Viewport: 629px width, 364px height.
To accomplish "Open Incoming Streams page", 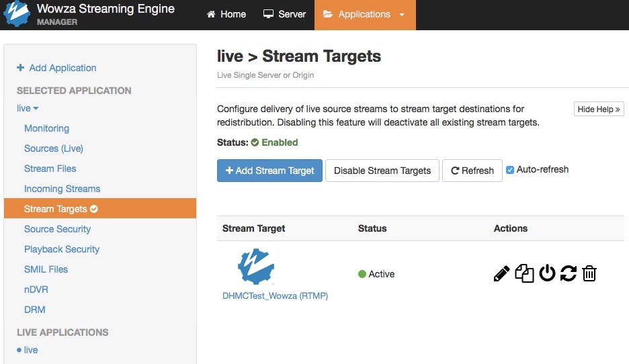I will (x=62, y=189).
